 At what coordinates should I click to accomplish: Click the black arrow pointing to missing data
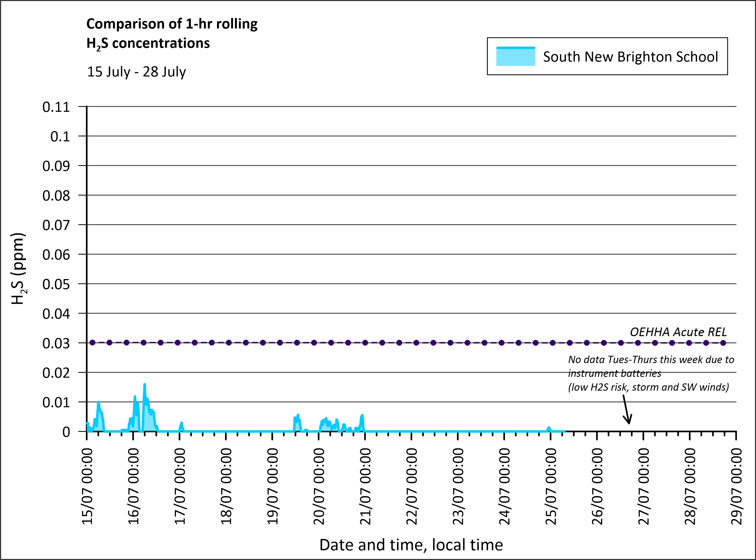tap(626, 409)
